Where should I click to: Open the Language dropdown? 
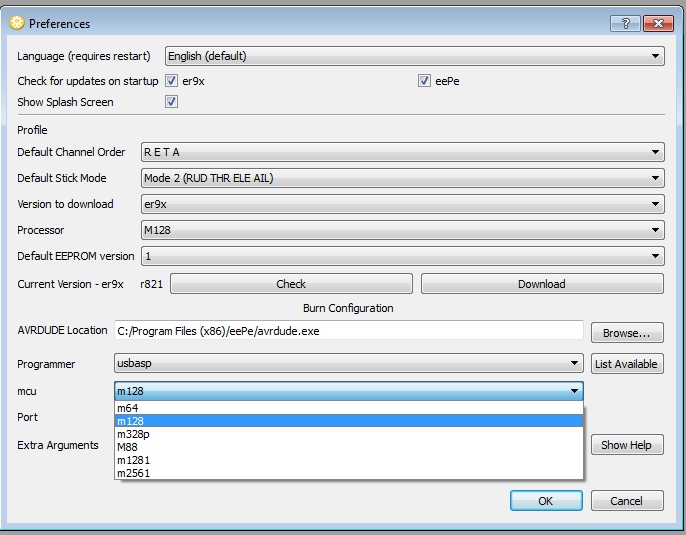tap(415, 56)
